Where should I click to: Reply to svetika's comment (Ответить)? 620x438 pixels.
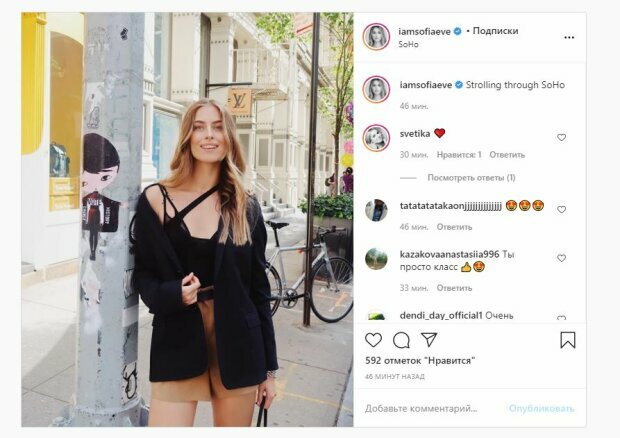point(507,155)
